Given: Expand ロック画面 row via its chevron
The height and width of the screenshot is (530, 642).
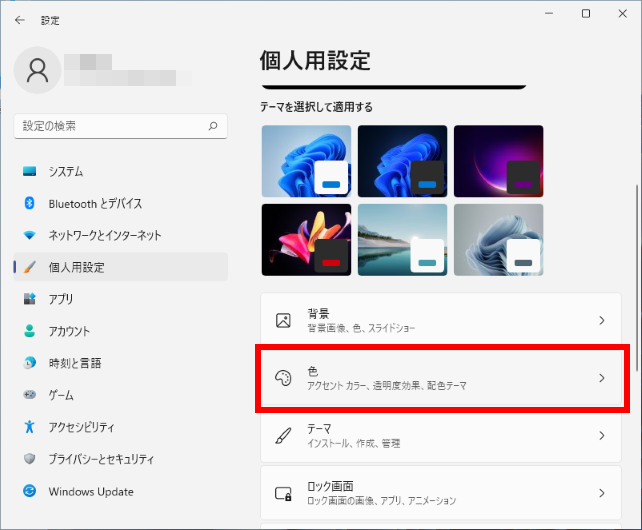Looking at the screenshot, I should (x=601, y=493).
